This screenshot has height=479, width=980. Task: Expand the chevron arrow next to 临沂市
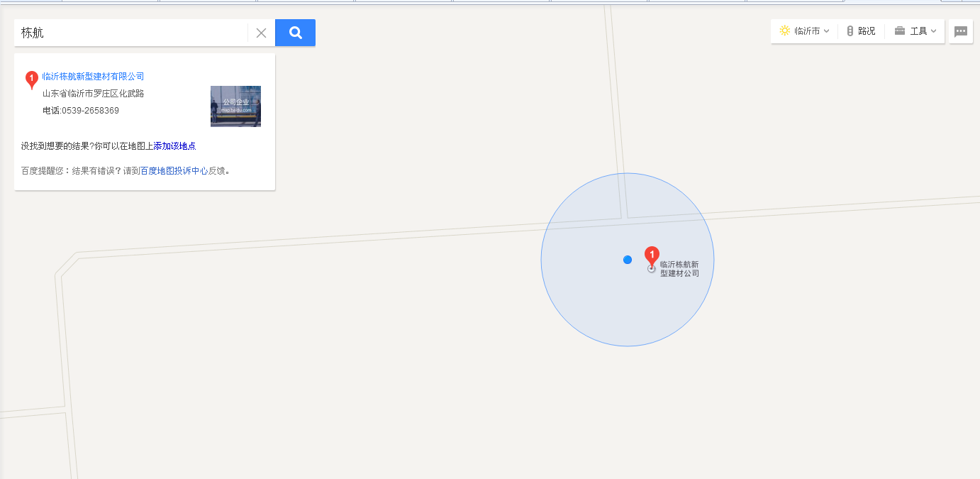click(x=826, y=31)
